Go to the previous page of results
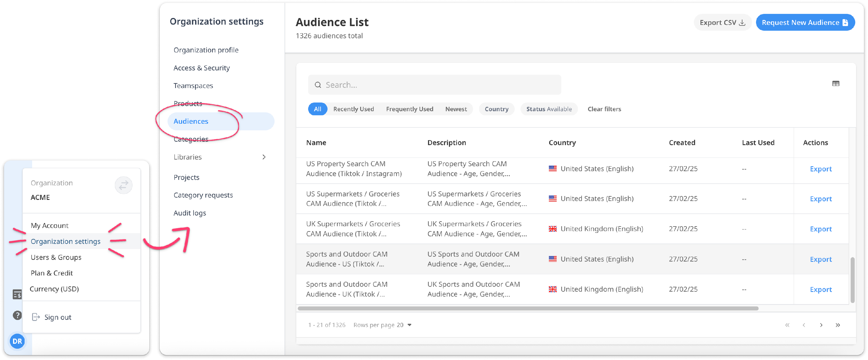868x360 pixels. click(804, 325)
